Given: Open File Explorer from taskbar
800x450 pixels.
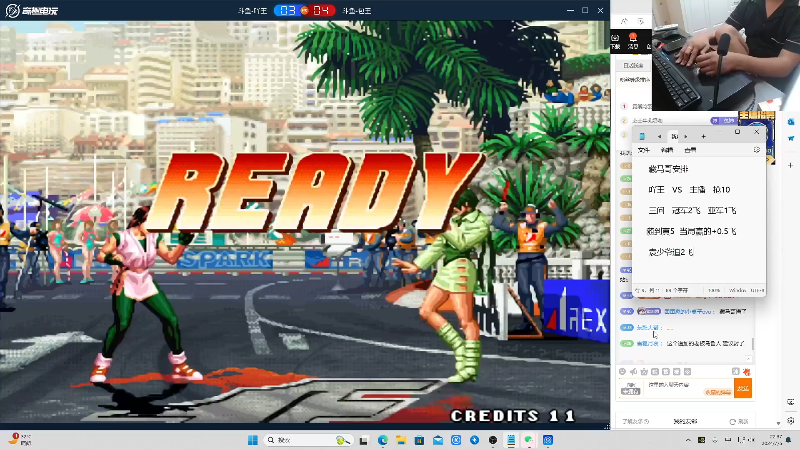Looking at the screenshot, I should click(401, 440).
